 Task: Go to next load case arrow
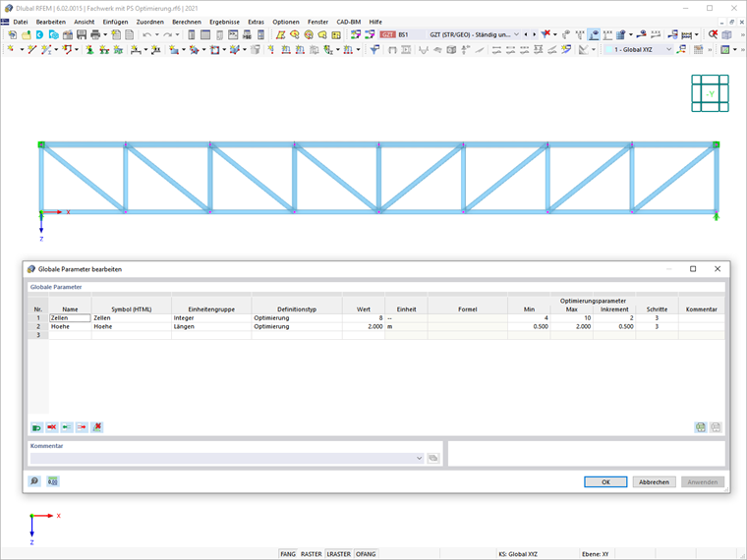[535, 34]
